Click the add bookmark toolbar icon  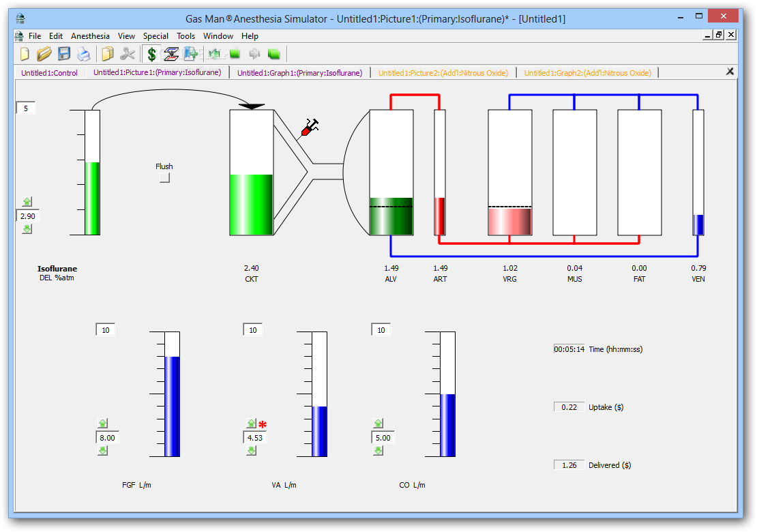(x=191, y=54)
